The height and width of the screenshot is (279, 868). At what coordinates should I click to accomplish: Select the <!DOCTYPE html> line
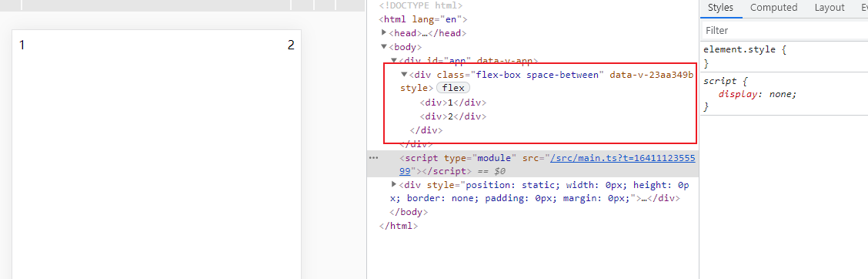[x=421, y=5]
